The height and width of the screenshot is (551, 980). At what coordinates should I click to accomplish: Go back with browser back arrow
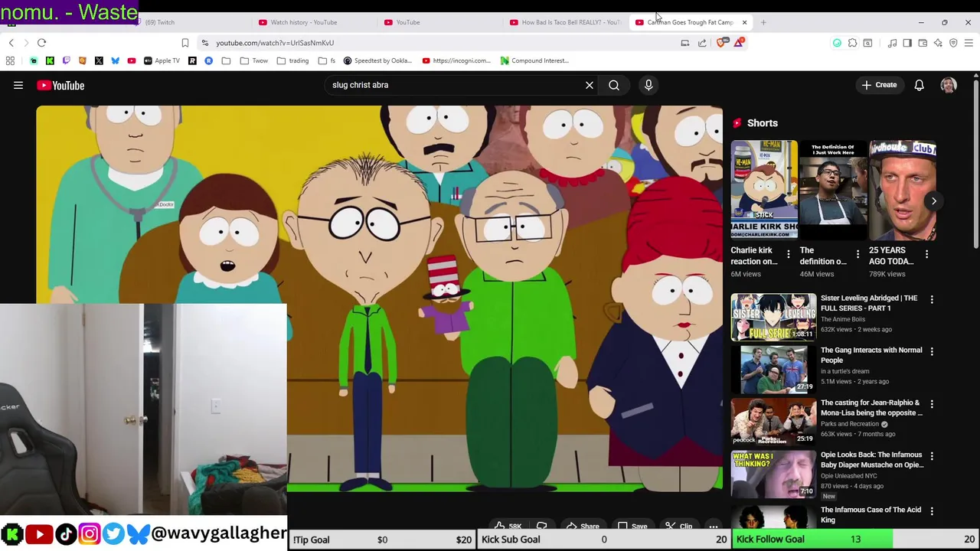pyautogui.click(x=11, y=43)
